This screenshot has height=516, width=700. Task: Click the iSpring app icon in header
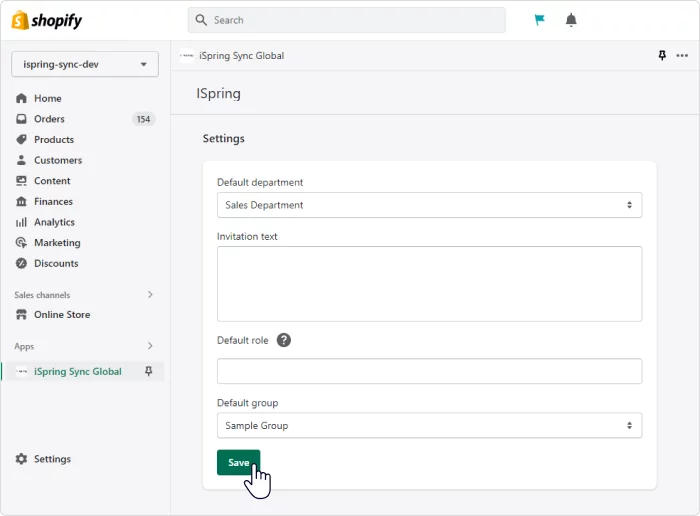(x=187, y=56)
